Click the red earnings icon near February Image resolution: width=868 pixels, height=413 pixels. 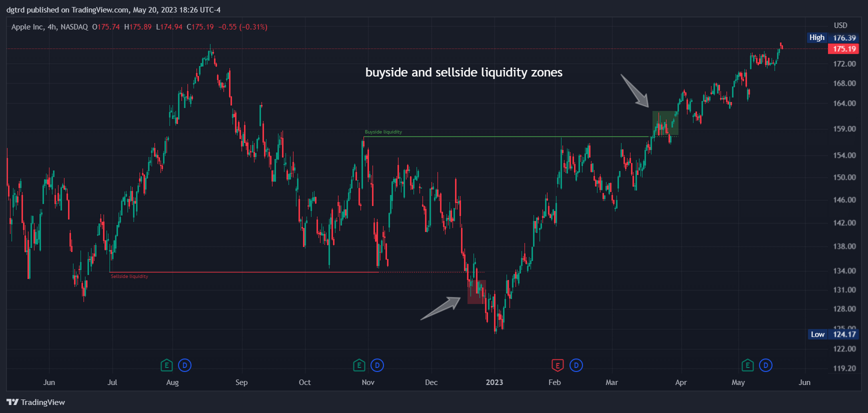pyautogui.click(x=557, y=365)
